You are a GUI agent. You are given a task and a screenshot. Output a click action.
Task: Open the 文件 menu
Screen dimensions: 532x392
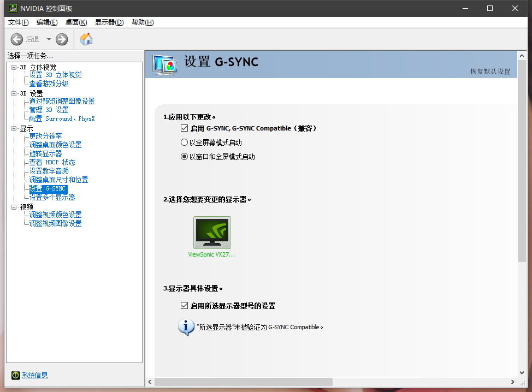pos(17,22)
